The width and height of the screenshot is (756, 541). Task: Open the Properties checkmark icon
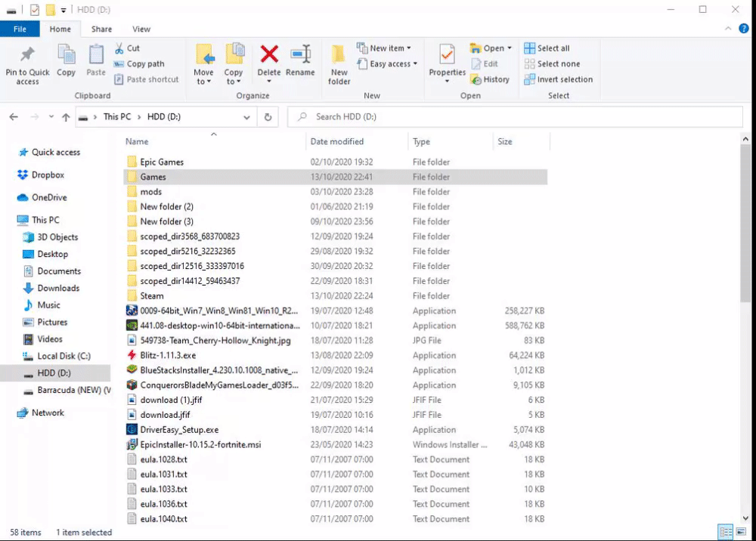[x=447, y=54]
